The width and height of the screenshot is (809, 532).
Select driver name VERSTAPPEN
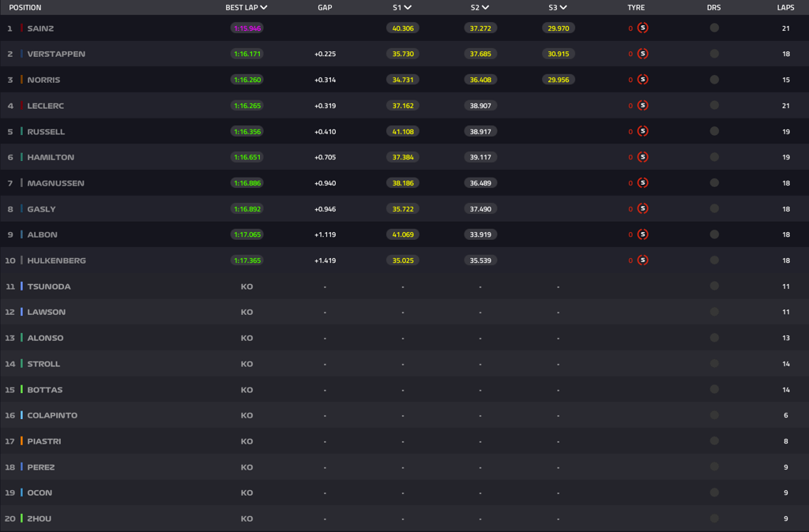tap(56, 54)
